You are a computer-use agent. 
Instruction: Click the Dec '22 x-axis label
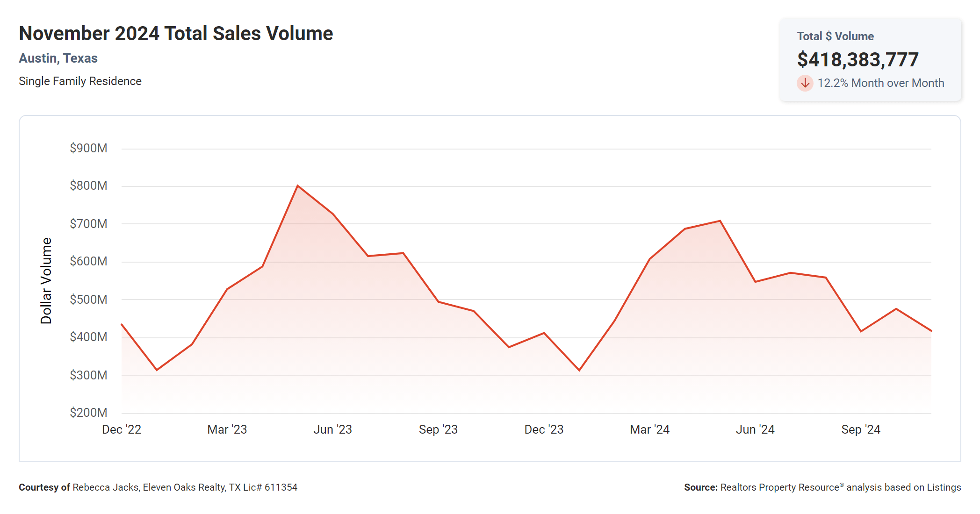click(122, 429)
